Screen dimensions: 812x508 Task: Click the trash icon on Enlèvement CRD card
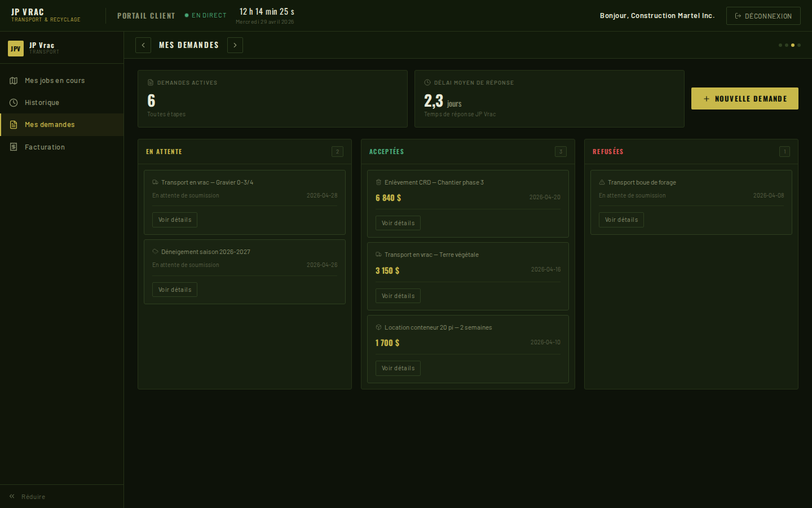coord(378,182)
